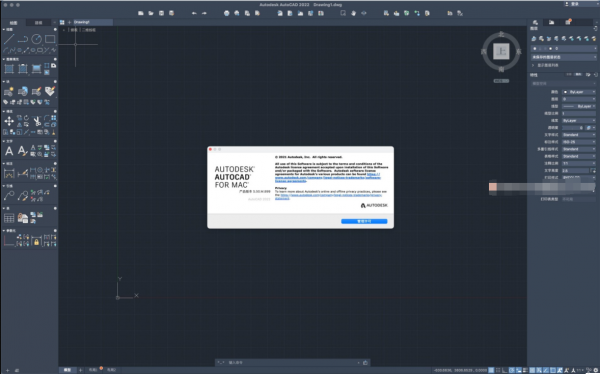Select the Single Line Text tool with pencil
Image resolution: width=600 pixels, height=374 pixels.
click(x=23, y=151)
